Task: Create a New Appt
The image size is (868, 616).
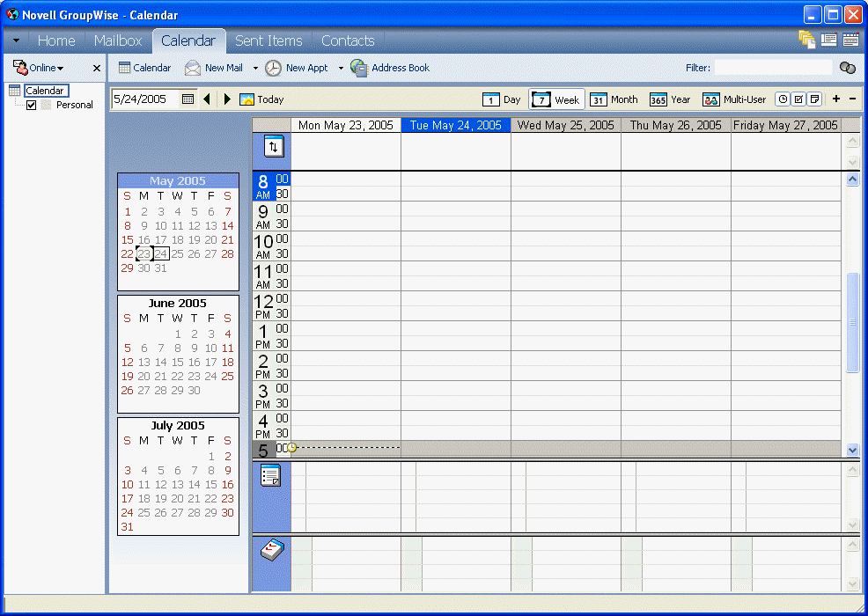Action: (x=296, y=68)
